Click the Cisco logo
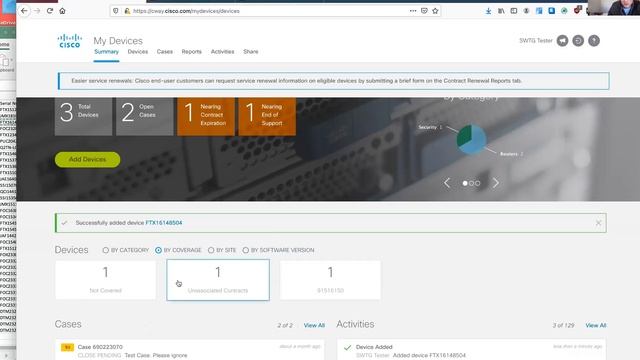The image size is (640, 360). [x=69, y=41]
